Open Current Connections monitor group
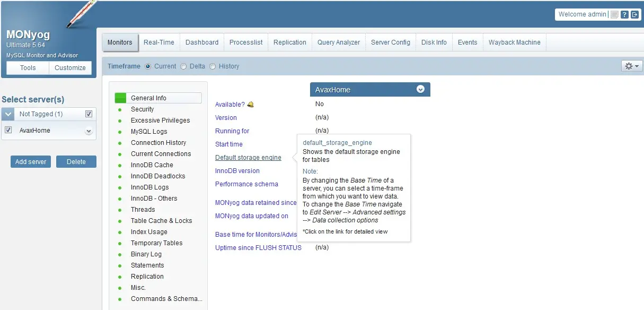 [x=161, y=154]
